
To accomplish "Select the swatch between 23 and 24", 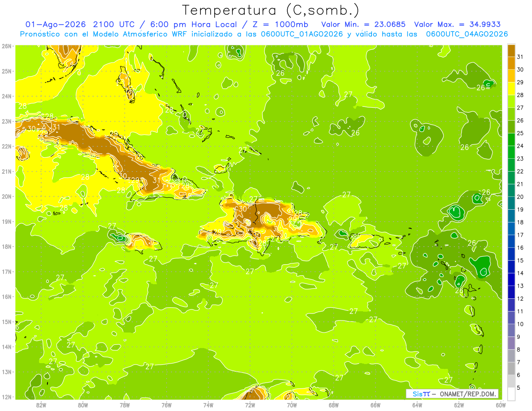I will (x=511, y=152).
